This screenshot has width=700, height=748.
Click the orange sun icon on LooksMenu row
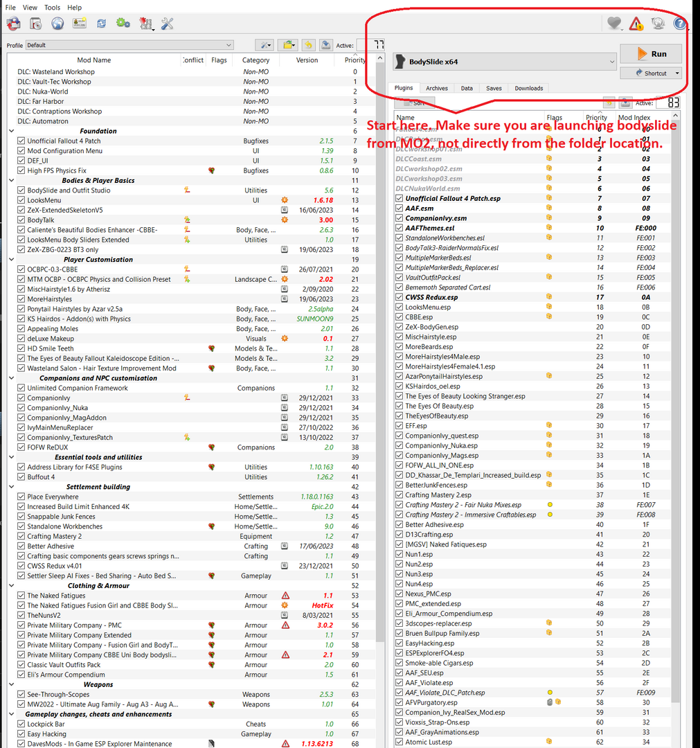pos(284,200)
